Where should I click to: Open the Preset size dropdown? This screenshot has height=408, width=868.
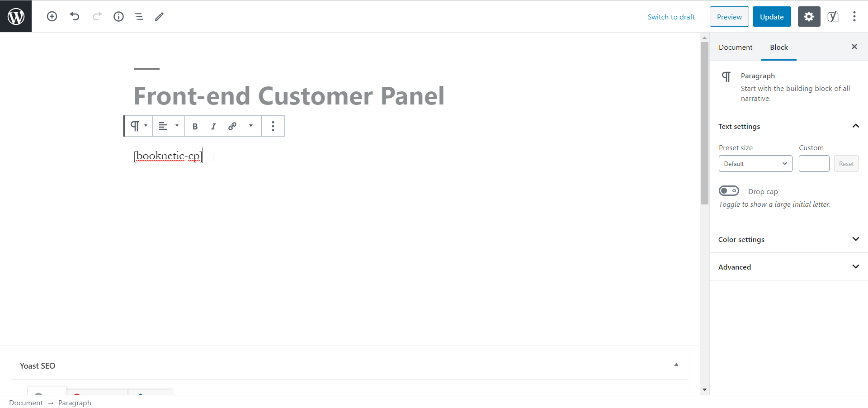pos(755,163)
